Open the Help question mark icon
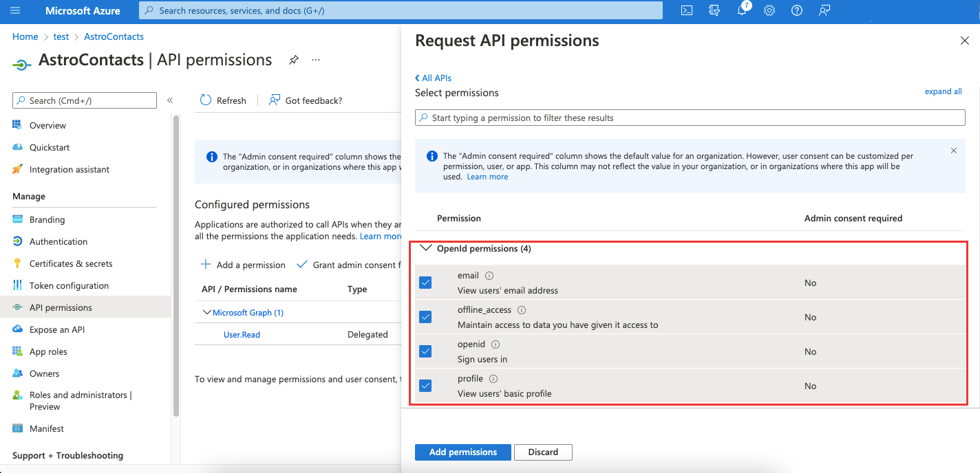 point(797,10)
